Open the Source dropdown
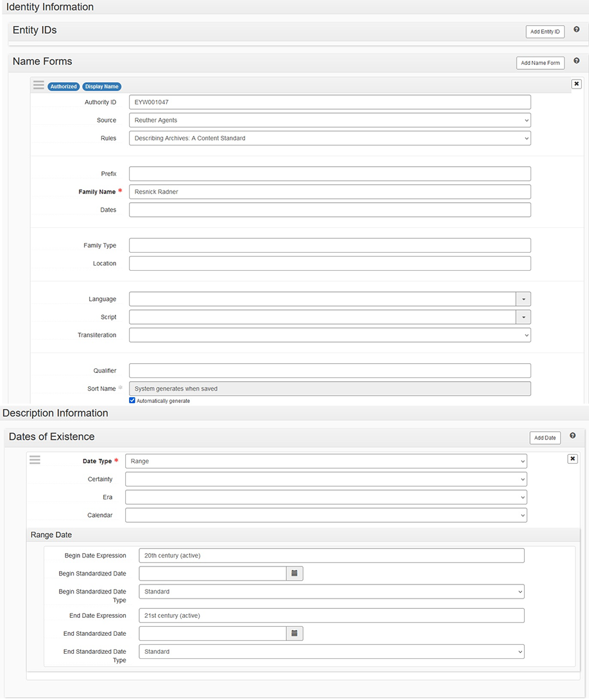The width and height of the screenshot is (589, 700). coord(329,120)
